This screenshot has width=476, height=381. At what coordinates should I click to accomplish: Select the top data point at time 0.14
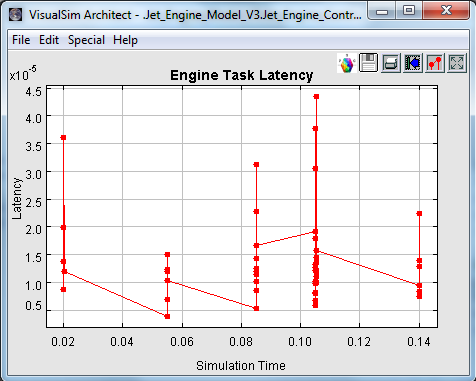pyautogui.click(x=419, y=213)
